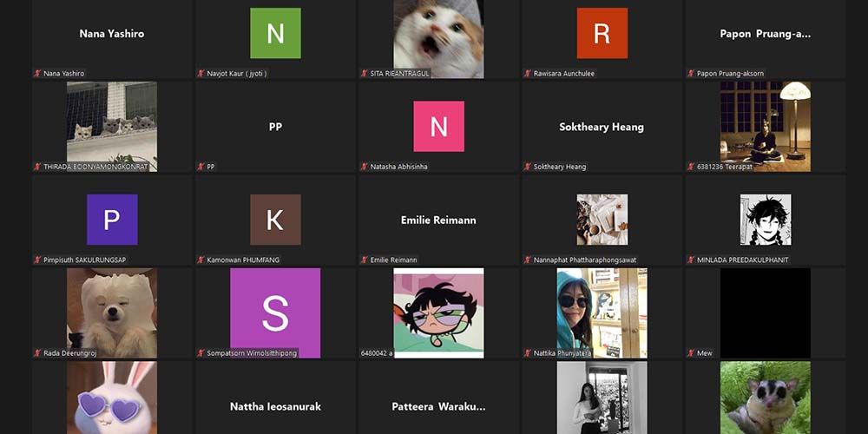
Task: Select the bunny with heart sunglasses picture
Action: [112, 399]
